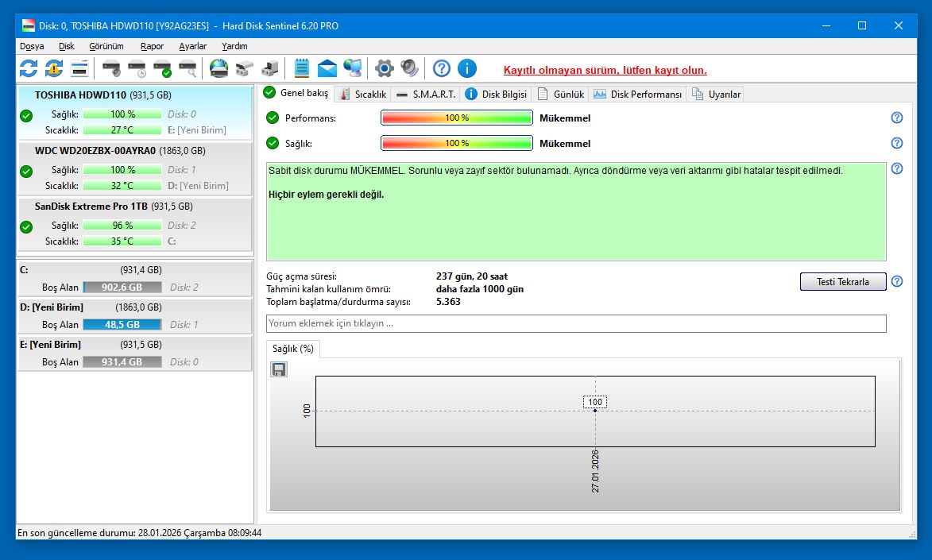Open the notepad report toolbar icon
The width and height of the screenshot is (932, 560).
point(302,68)
